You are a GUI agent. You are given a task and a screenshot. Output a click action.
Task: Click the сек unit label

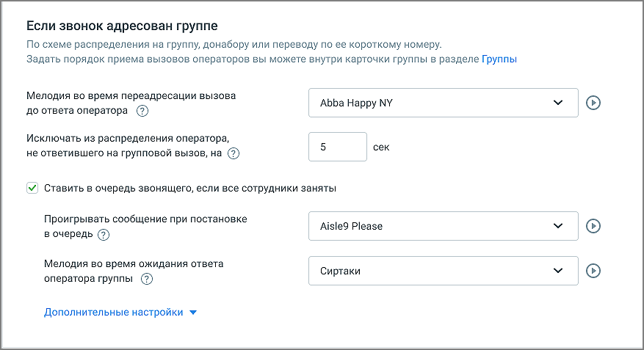(x=381, y=147)
